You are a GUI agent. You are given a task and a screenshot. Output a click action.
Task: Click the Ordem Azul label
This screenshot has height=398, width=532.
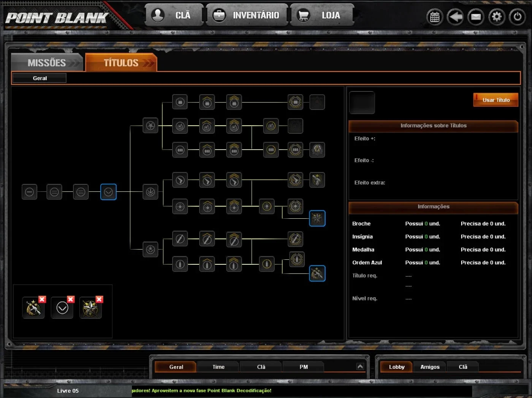click(367, 262)
